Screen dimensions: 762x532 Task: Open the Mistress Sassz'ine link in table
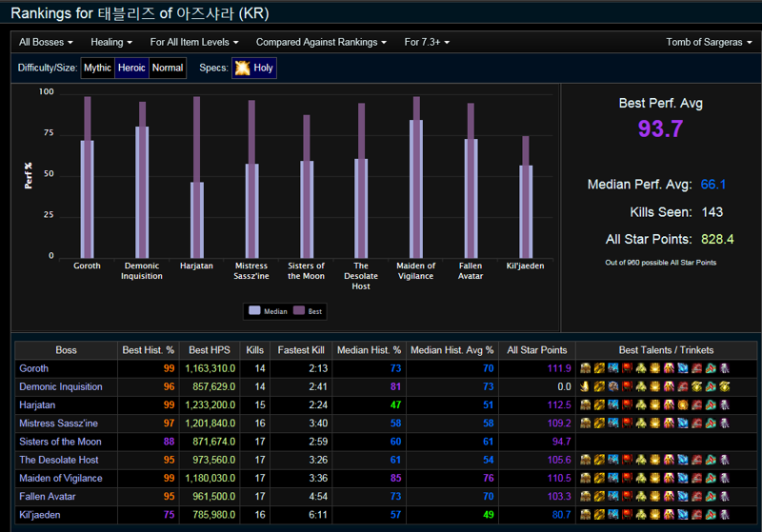point(58,424)
